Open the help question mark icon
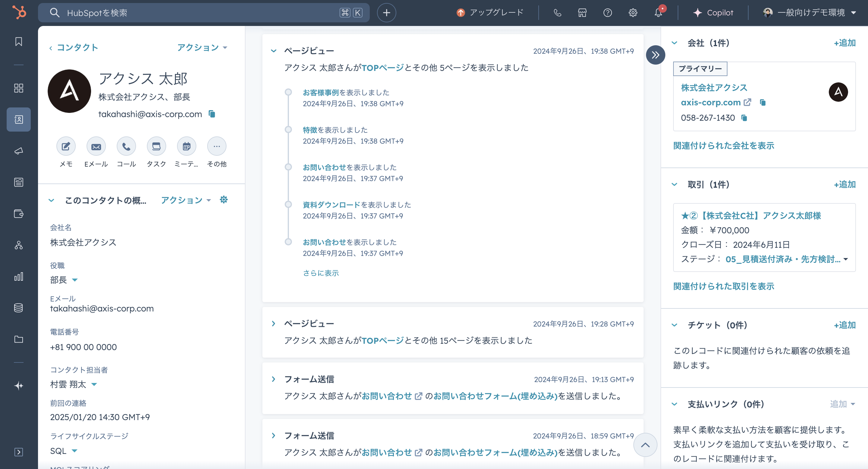This screenshot has height=469, width=868. (607, 13)
